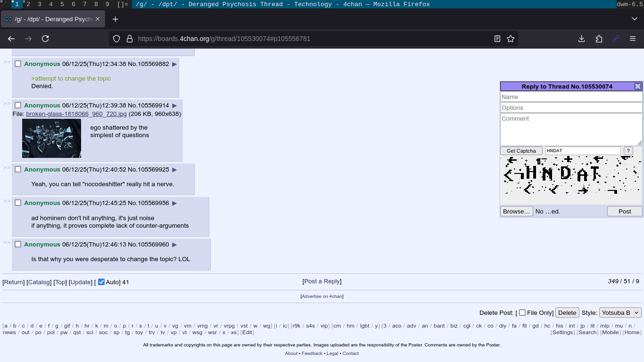This screenshot has width=644, height=362.
Task: Tick the checkbox on post No.105569914
Action: pos(18,105)
